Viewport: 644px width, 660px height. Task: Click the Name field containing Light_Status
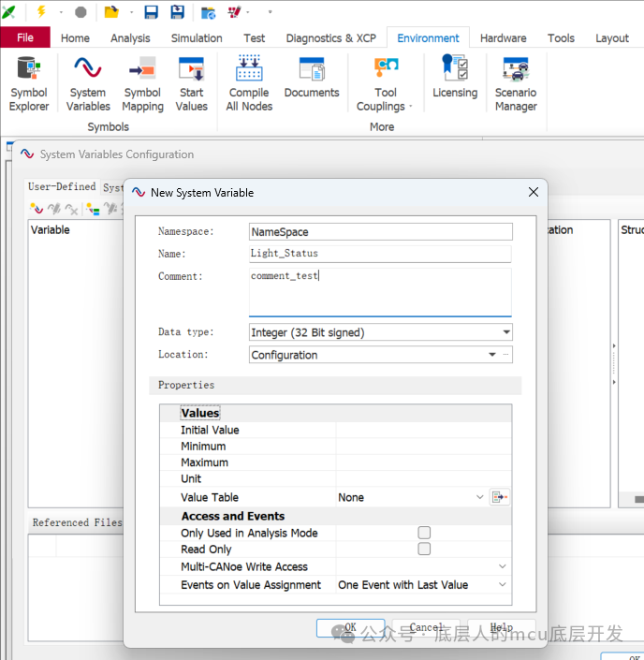click(381, 254)
